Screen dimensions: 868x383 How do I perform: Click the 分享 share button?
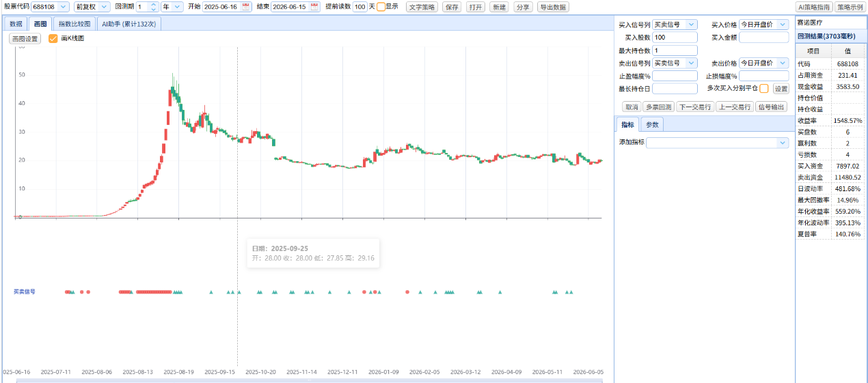(522, 7)
